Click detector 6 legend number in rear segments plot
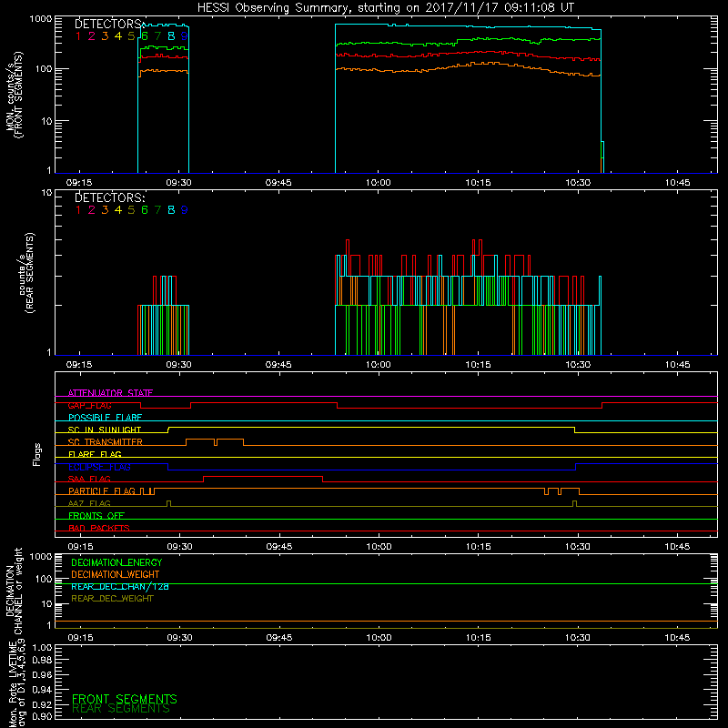 (145, 210)
